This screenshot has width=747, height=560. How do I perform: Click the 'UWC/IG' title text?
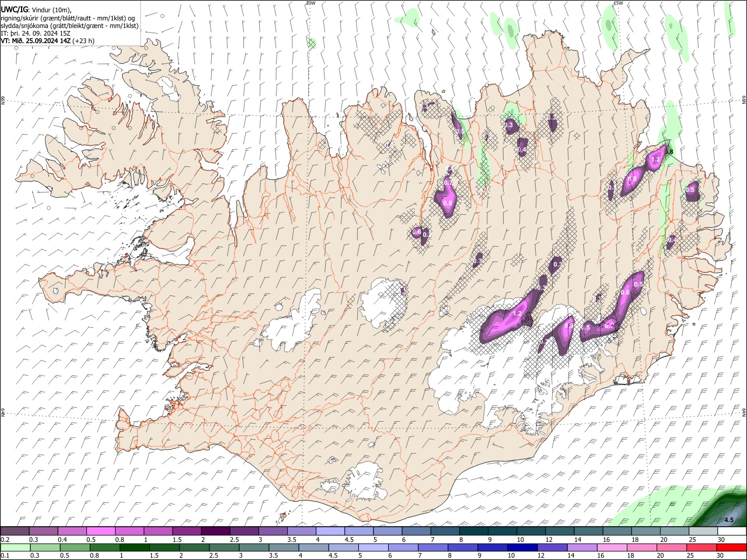pyautogui.click(x=13, y=9)
